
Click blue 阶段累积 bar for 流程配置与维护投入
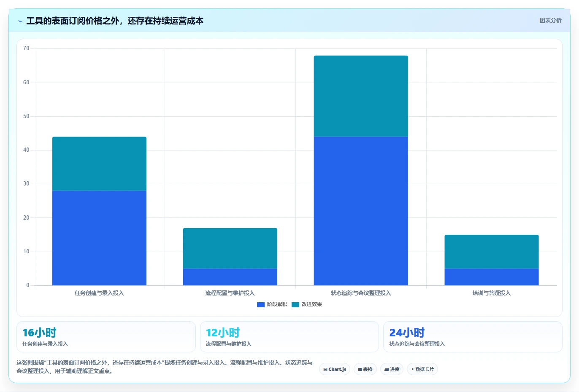tap(230, 277)
